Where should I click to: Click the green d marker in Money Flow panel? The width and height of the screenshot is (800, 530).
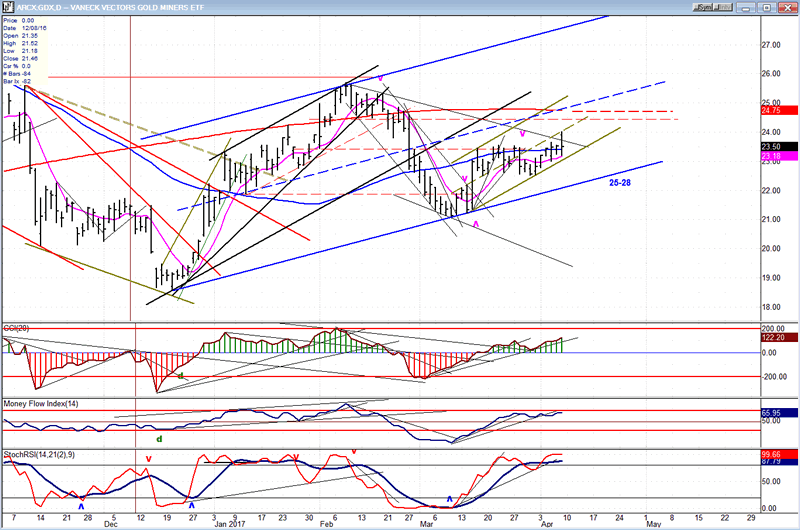pos(158,437)
